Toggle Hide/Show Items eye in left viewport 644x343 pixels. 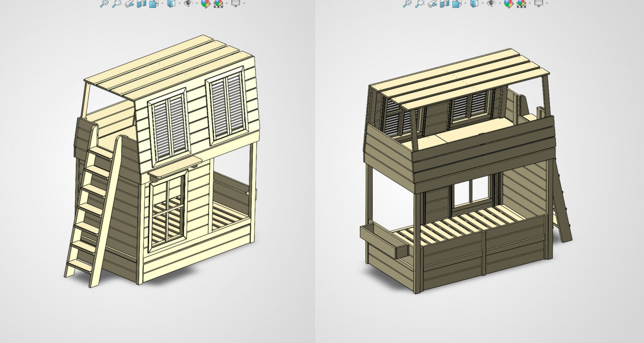188,4
